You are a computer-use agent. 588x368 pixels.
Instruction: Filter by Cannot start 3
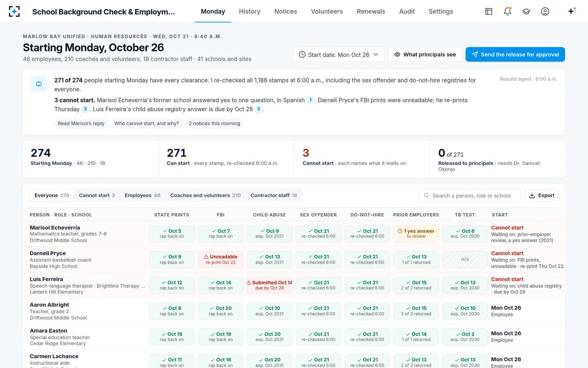point(97,195)
